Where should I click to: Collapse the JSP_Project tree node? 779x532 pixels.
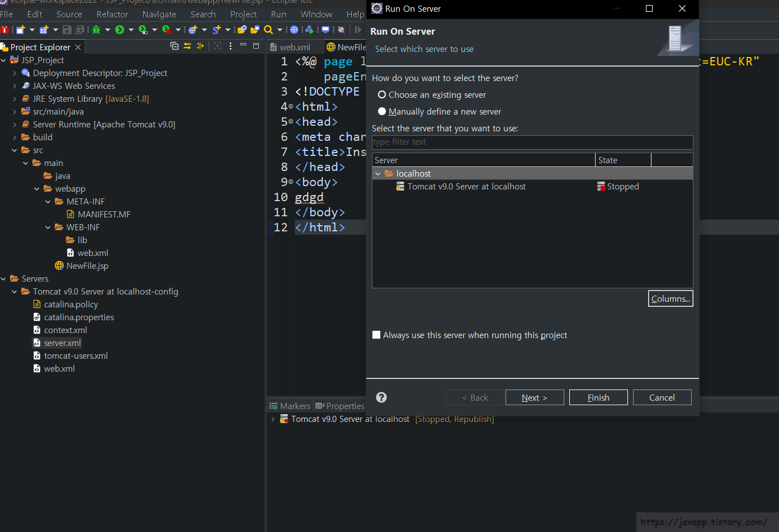pyautogui.click(x=3, y=60)
